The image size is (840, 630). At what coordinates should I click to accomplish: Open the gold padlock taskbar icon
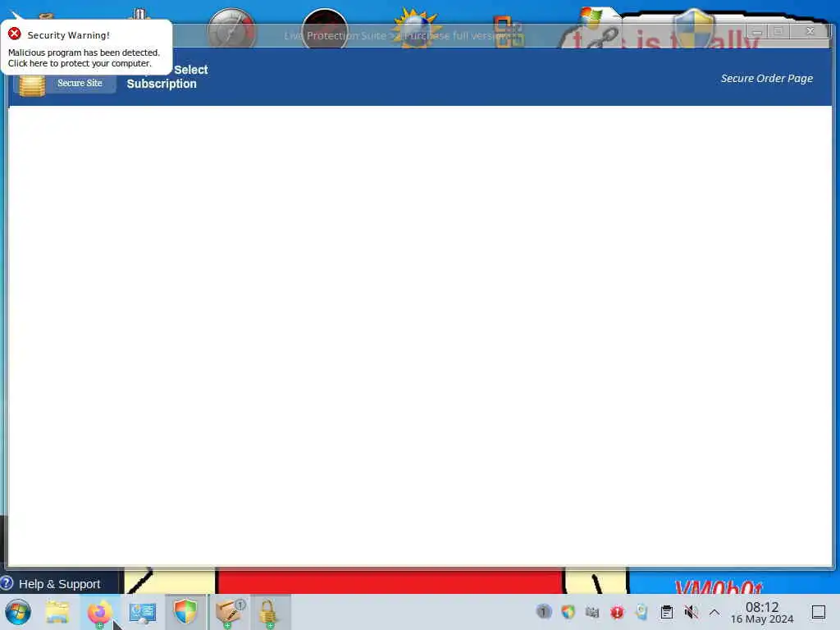coord(268,612)
